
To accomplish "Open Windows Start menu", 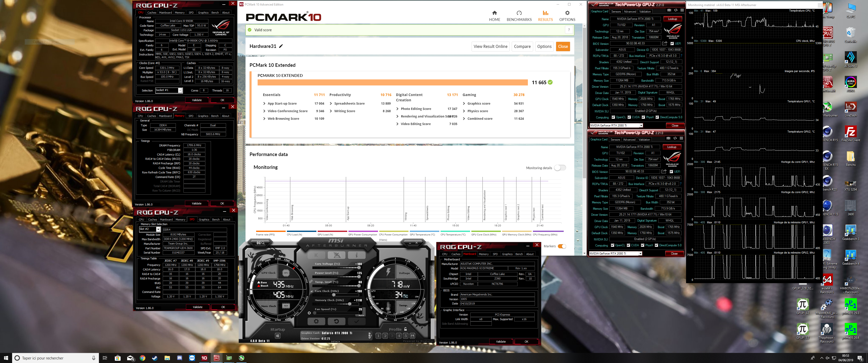I will pyautogui.click(x=6, y=358).
